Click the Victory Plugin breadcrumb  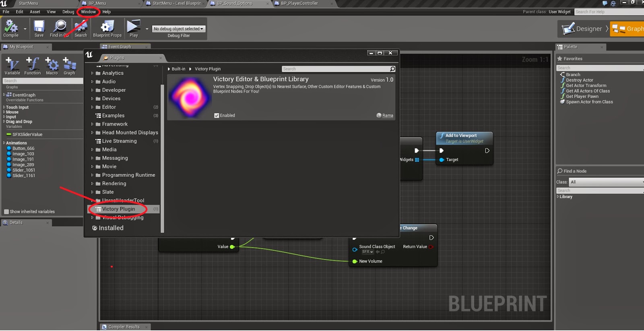pyautogui.click(x=208, y=69)
